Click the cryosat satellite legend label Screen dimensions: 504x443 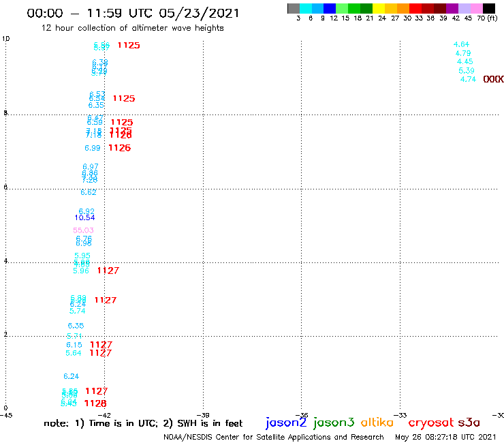[x=431, y=423]
